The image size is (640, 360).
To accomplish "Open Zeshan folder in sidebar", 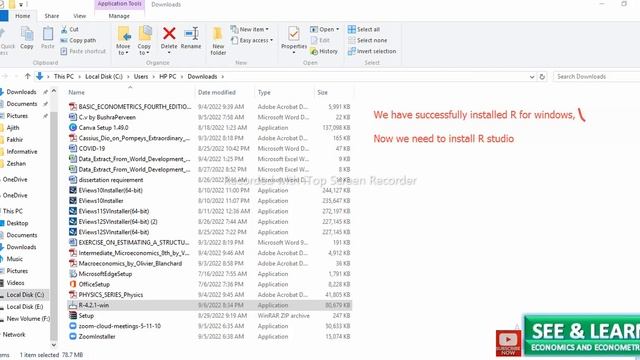I will [x=16, y=163].
